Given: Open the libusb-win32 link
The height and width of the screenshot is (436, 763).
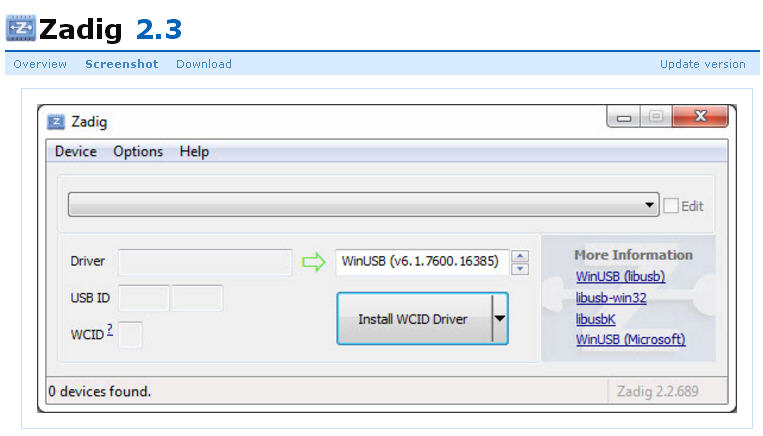Looking at the screenshot, I should [611, 298].
